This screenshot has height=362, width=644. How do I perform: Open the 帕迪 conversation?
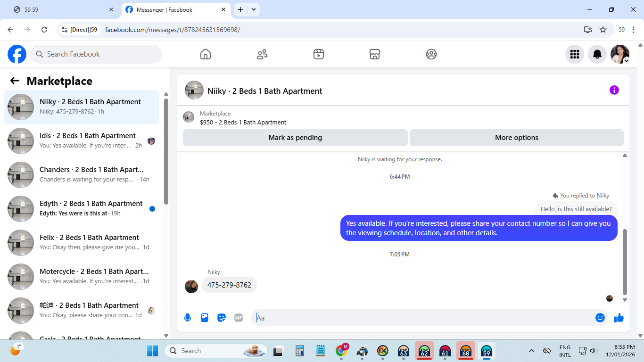(82, 311)
